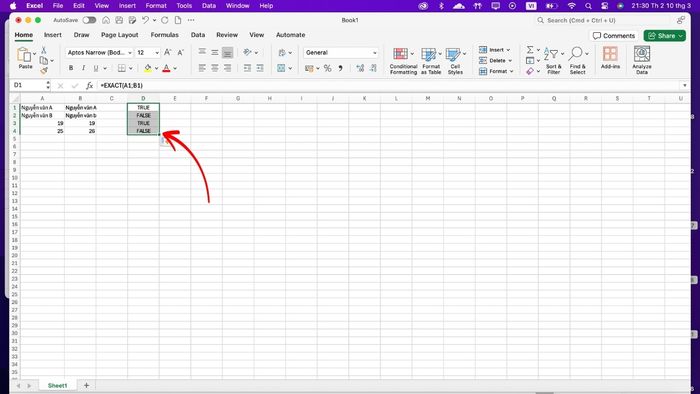Open the Comments pane button
The height and width of the screenshot is (394, 700).
614,36
